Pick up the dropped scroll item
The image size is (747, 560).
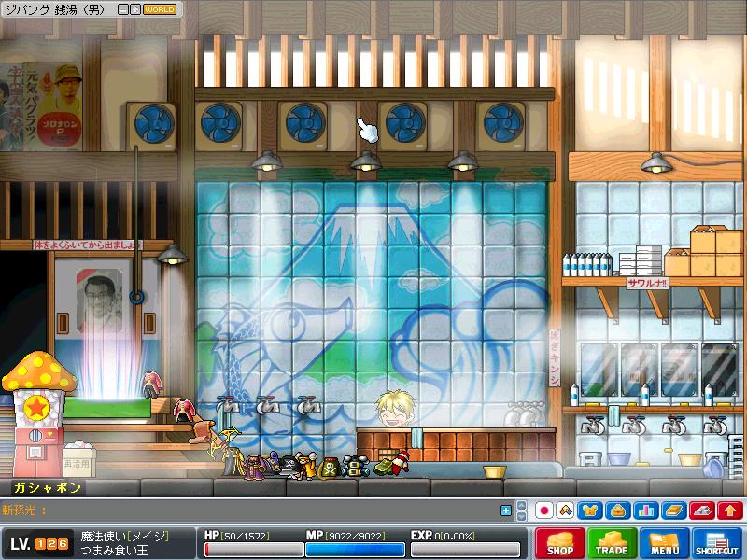[x=203, y=430]
